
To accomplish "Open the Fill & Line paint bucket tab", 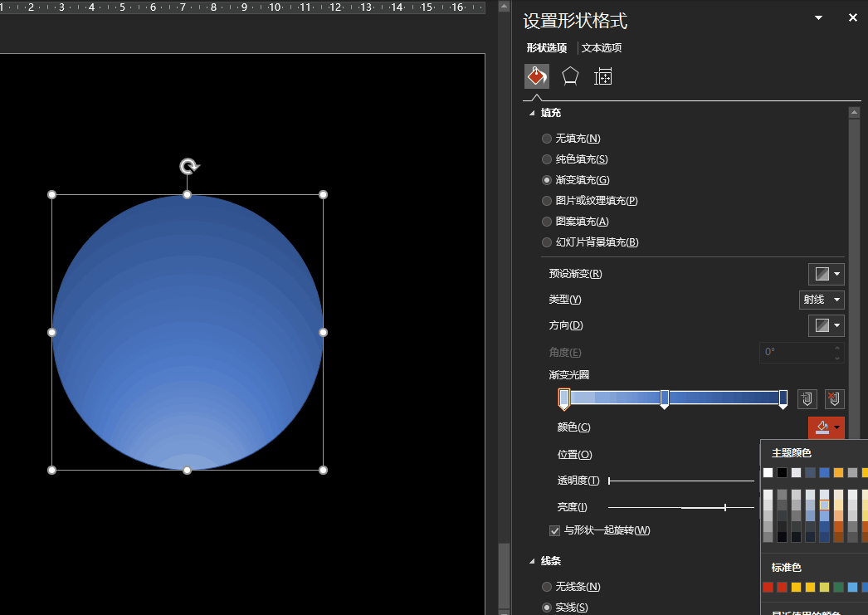I will (536, 76).
